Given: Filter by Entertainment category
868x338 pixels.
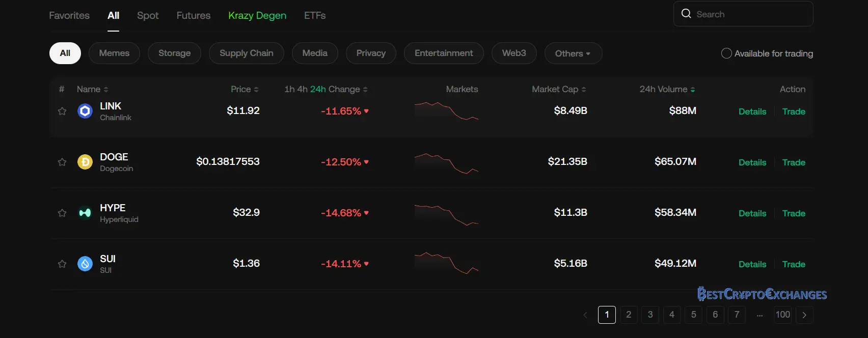Looking at the screenshot, I should [x=444, y=53].
